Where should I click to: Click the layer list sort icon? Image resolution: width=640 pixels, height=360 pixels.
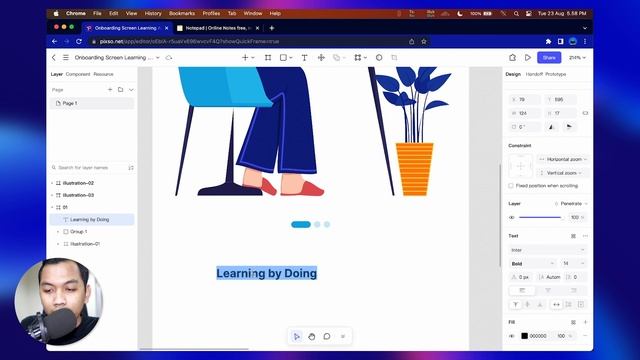tap(131, 168)
